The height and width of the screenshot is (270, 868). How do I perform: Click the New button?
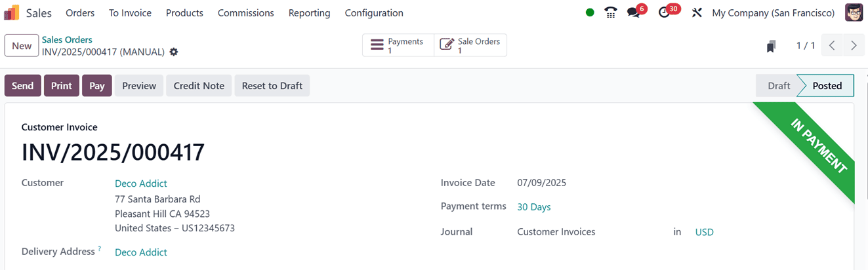[x=22, y=45]
